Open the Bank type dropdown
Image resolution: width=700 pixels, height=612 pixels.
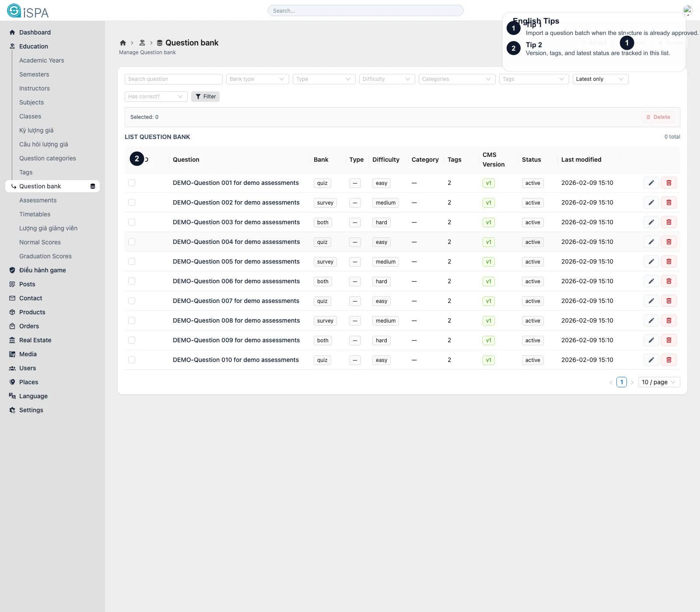click(x=257, y=79)
